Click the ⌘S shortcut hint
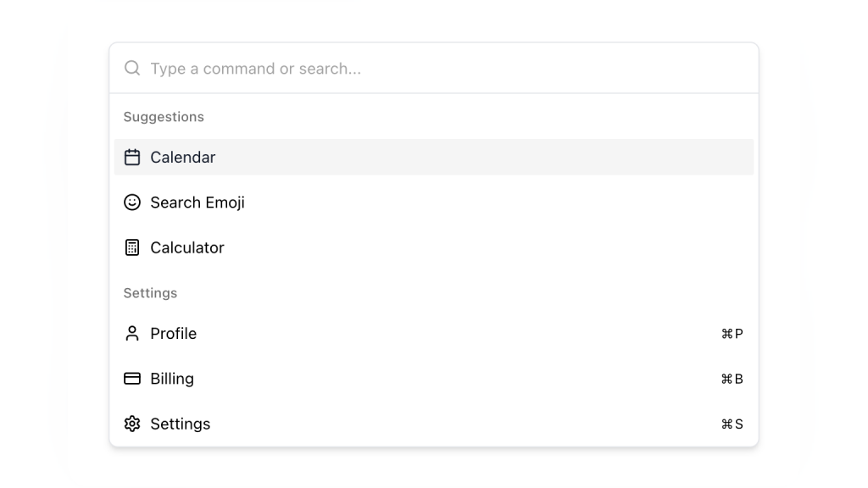The height and width of the screenshot is (488, 868). [x=732, y=424]
